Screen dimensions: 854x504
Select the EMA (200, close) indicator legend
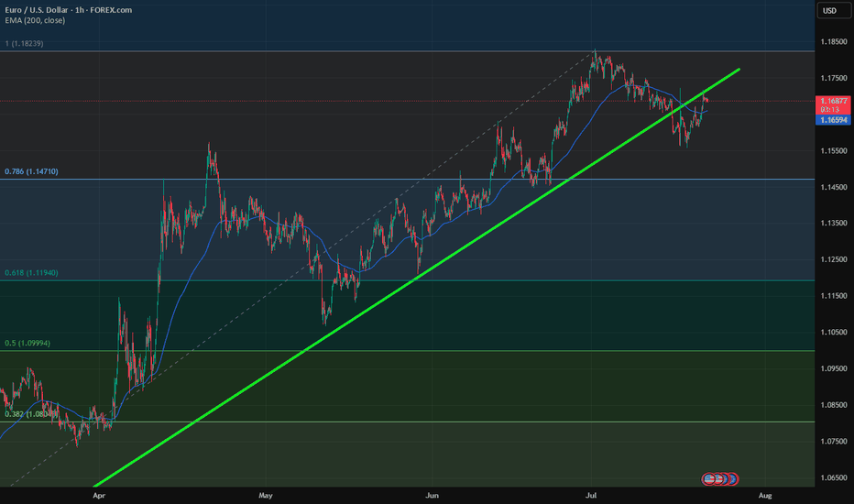35,20
